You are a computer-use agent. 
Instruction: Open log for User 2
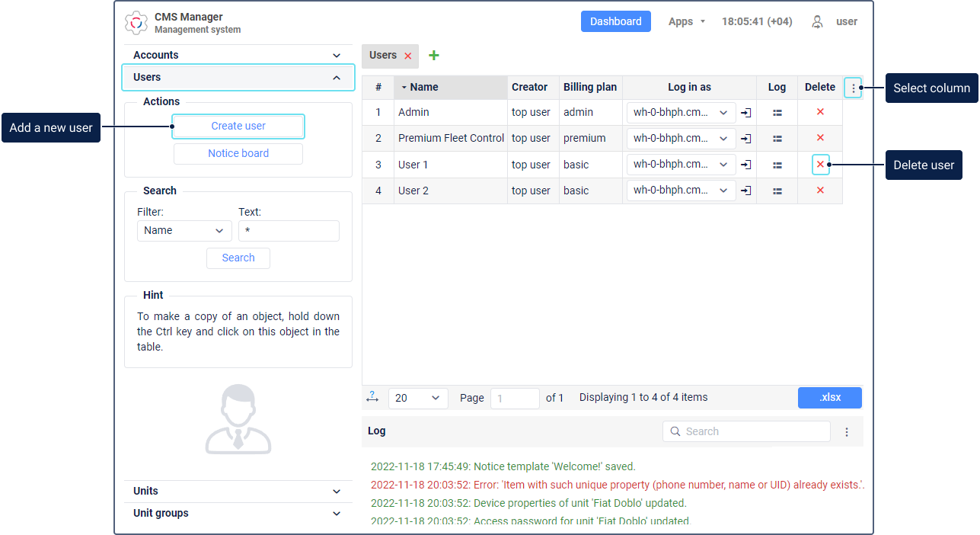(777, 191)
